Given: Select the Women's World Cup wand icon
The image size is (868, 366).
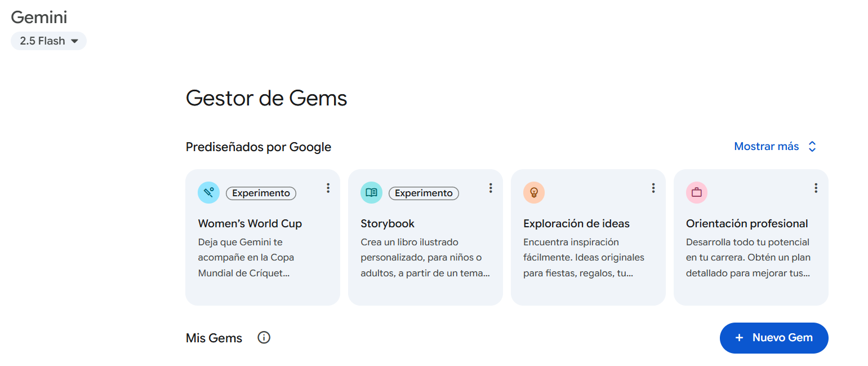Looking at the screenshot, I should coord(208,192).
